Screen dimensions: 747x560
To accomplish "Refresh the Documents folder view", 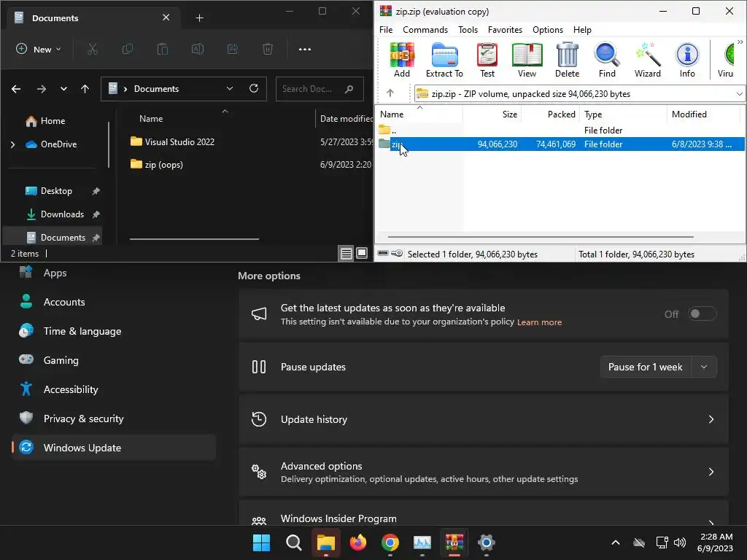I will pos(254,88).
